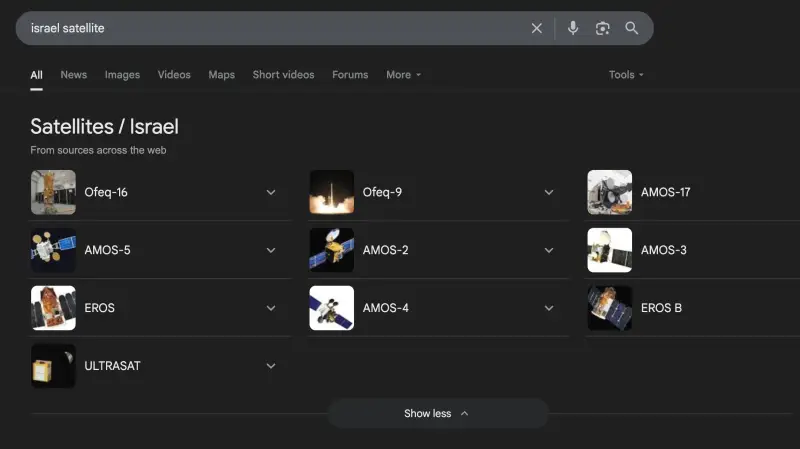Image resolution: width=800 pixels, height=449 pixels.
Task: Expand the AMOS-5 chevron
Action: (271, 250)
